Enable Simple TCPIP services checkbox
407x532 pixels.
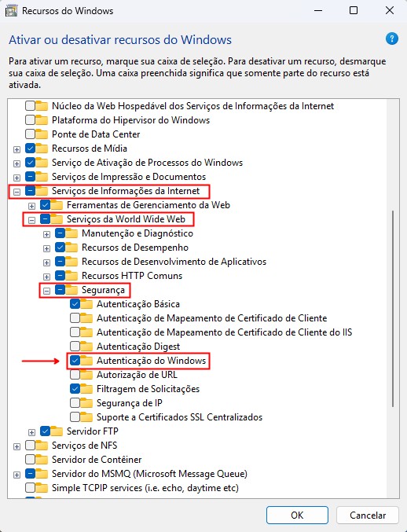point(30,488)
